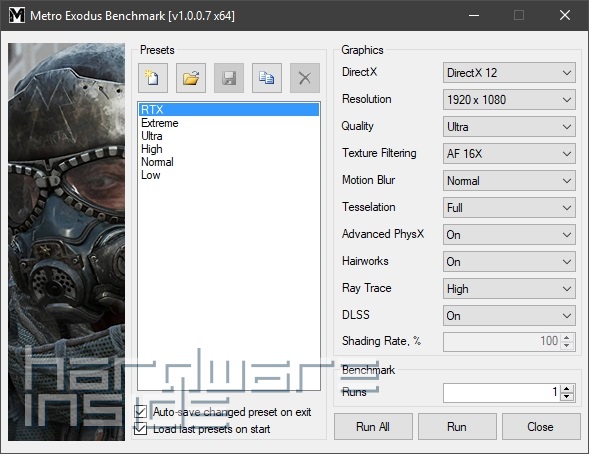
Task: Click the Close button at bottom right
Action: [541, 427]
